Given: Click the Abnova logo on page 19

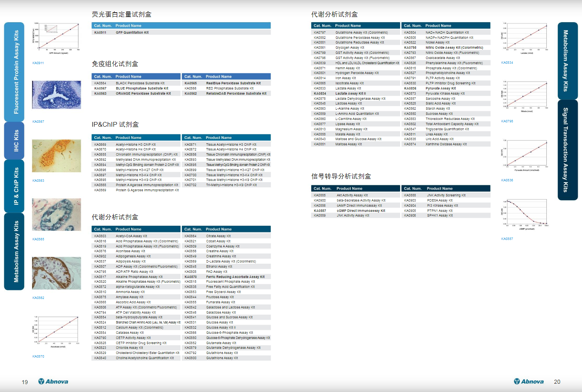Looking at the screenshot, I should 53,381.
